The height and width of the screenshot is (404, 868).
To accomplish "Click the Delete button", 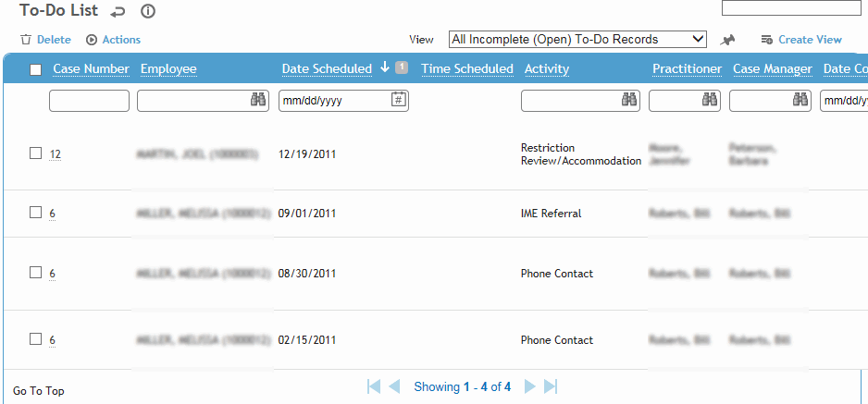I will coord(46,40).
